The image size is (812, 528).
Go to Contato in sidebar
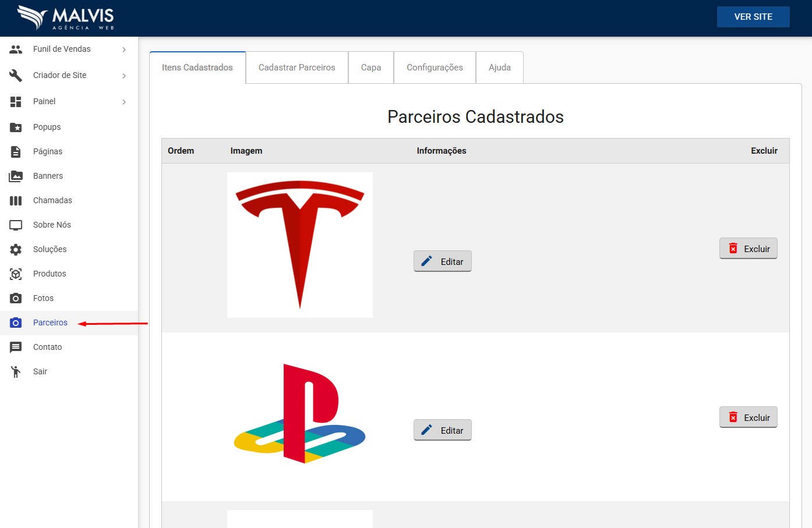69,348
